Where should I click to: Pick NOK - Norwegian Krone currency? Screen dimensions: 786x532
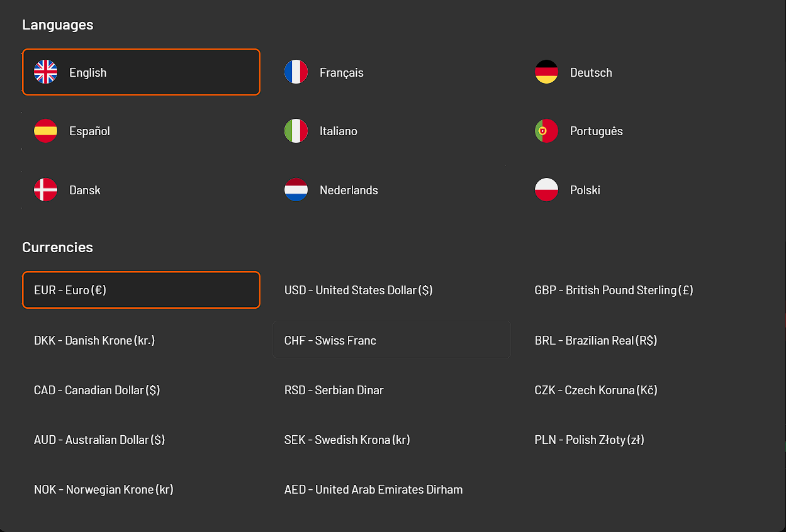tap(104, 489)
